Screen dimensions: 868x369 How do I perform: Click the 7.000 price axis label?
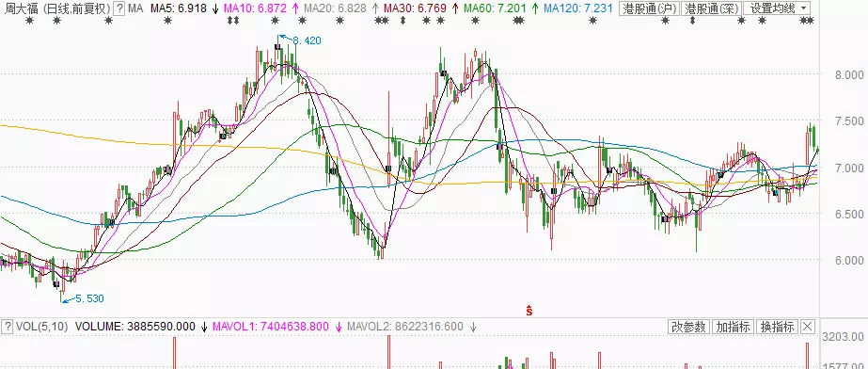point(849,168)
